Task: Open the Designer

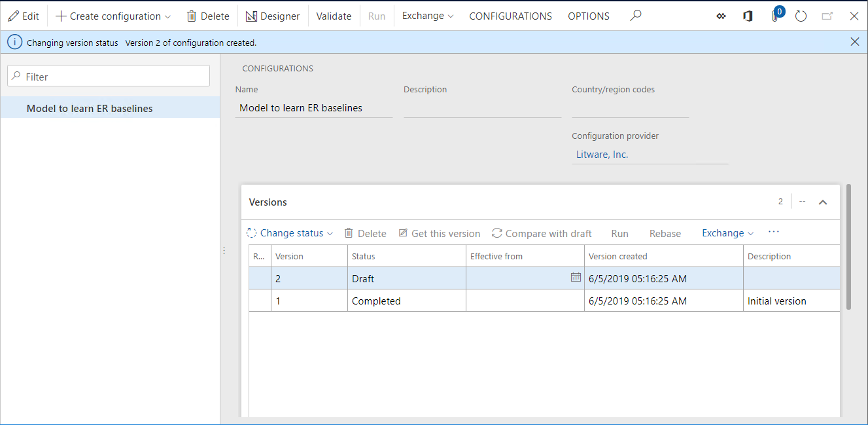Action: [x=273, y=16]
